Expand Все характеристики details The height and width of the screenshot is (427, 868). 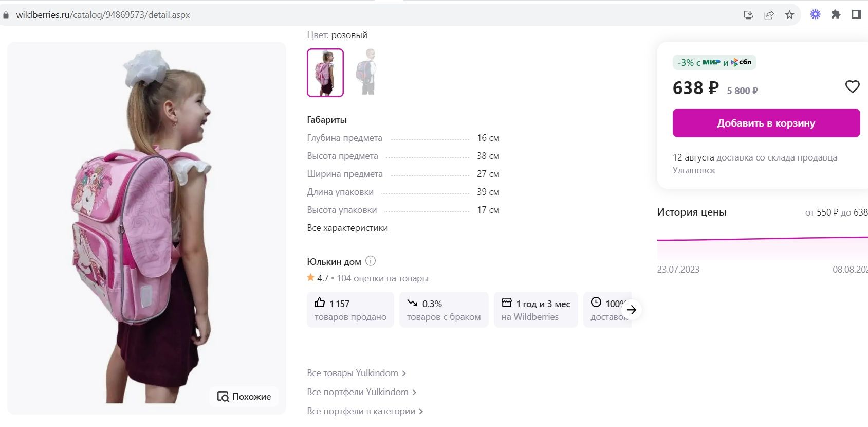coord(347,228)
